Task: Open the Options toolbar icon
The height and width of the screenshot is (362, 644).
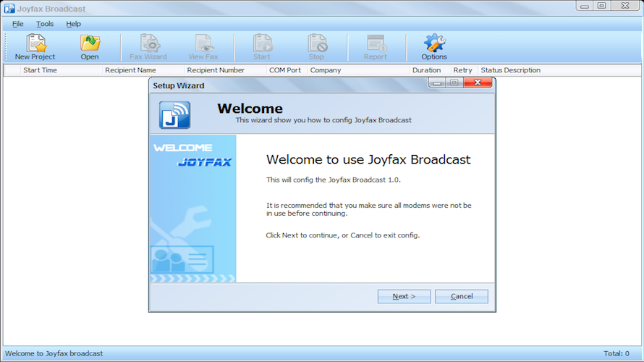Action: click(434, 47)
